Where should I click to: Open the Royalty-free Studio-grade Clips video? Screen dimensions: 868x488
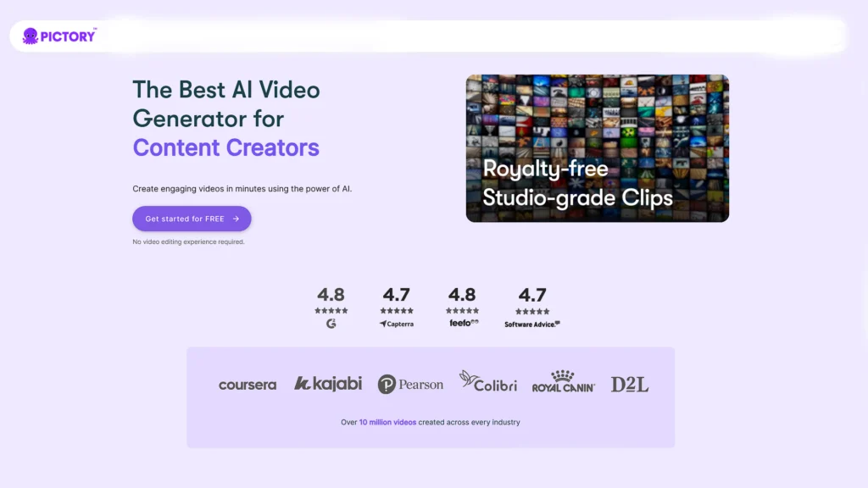[597, 148]
